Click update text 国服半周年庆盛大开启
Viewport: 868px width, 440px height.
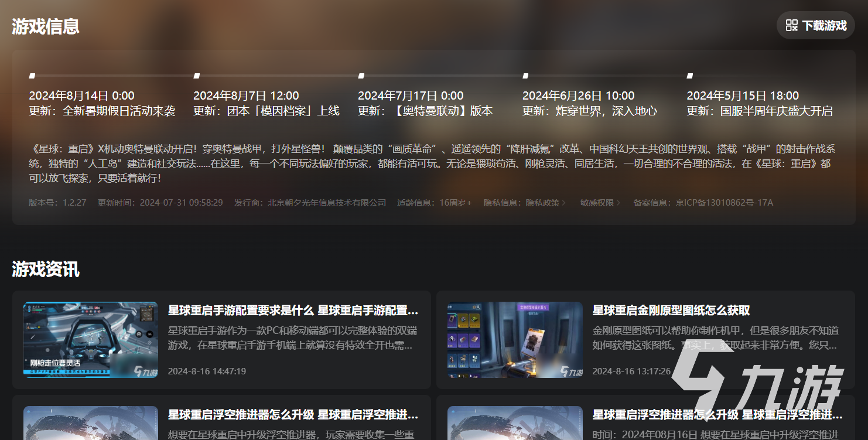(777, 111)
